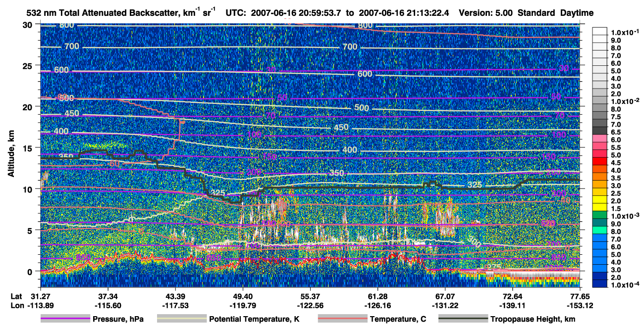644x330 pixels.
Task: Click the 'Lat' row label under the plot
Action: [16, 295]
